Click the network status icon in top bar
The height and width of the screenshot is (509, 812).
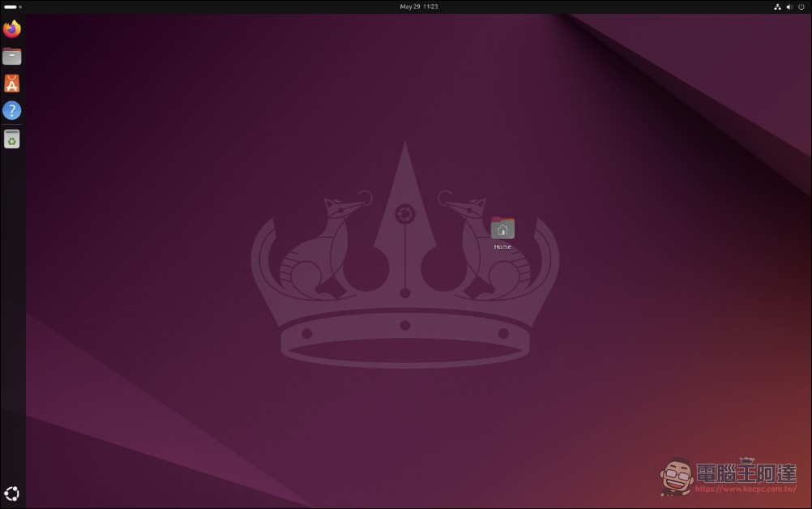pos(777,6)
